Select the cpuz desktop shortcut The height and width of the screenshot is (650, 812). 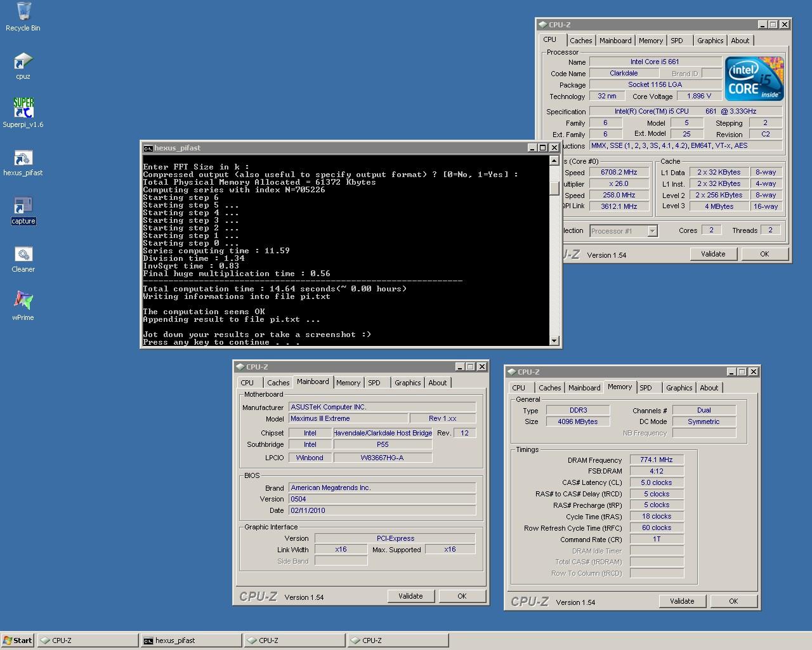pyautogui.click(x=23, y=66)
